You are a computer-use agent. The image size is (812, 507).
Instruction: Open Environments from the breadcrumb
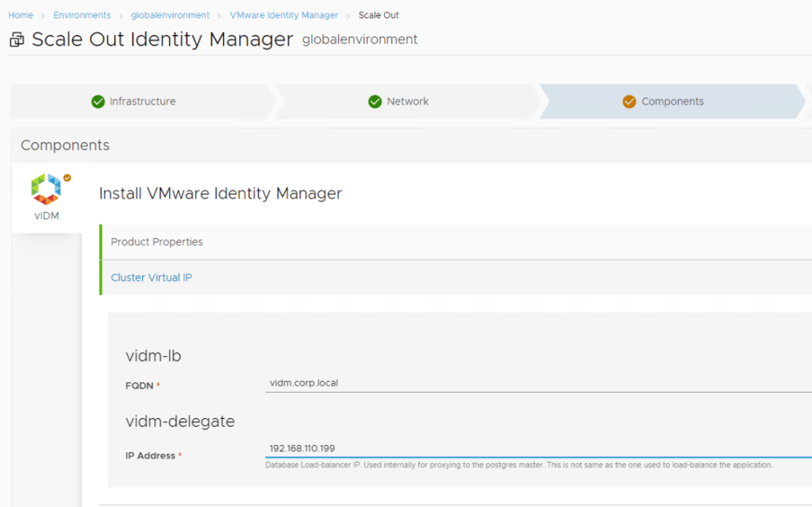(82, 15)
